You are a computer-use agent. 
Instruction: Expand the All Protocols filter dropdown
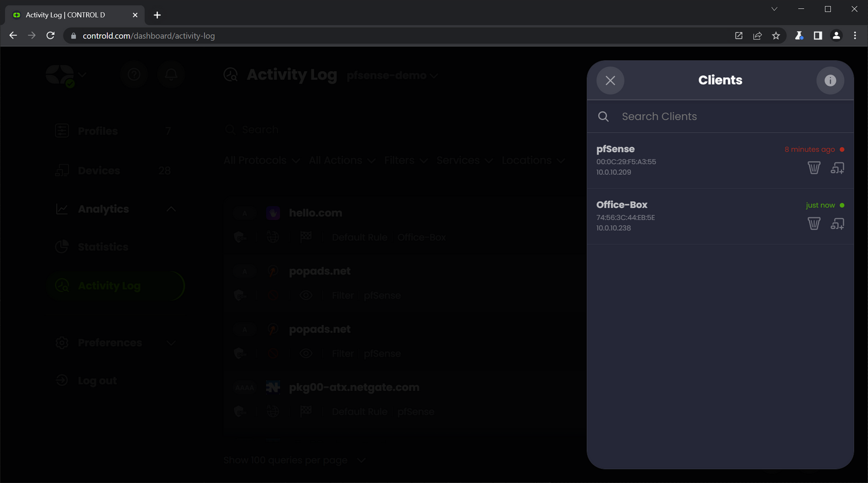[261, 161]
